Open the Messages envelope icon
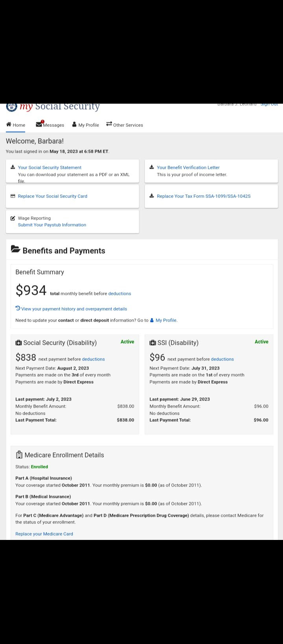This screenshot has height=644, width=283. [x=39, y=124]
